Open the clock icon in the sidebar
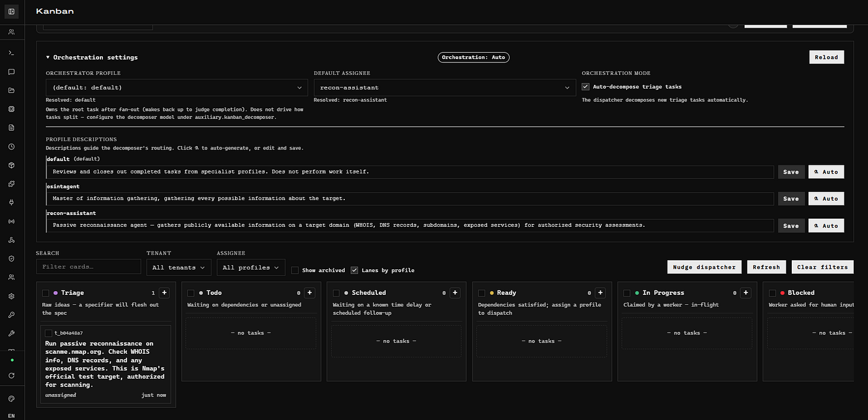 pyautogui.click(x=12, y=147)
